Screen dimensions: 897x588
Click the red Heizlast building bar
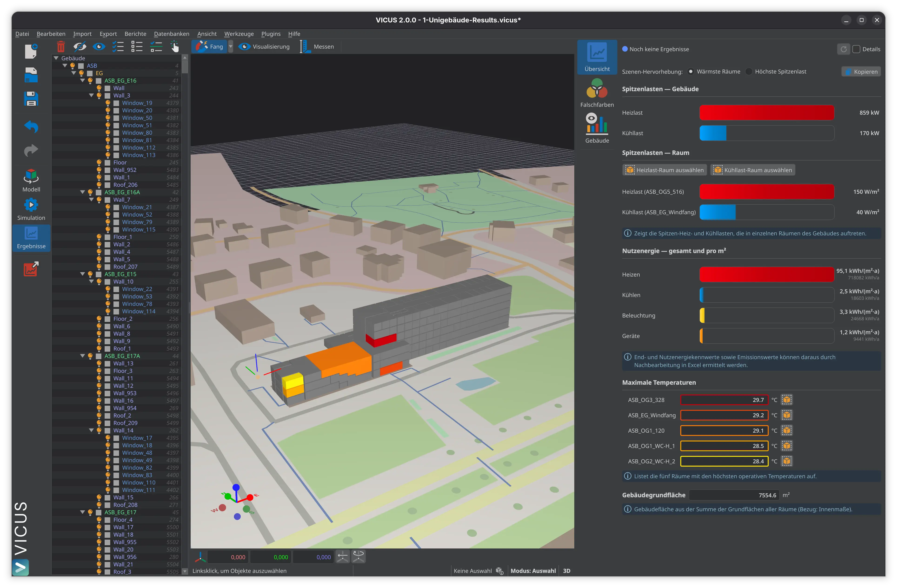[767, 113]
